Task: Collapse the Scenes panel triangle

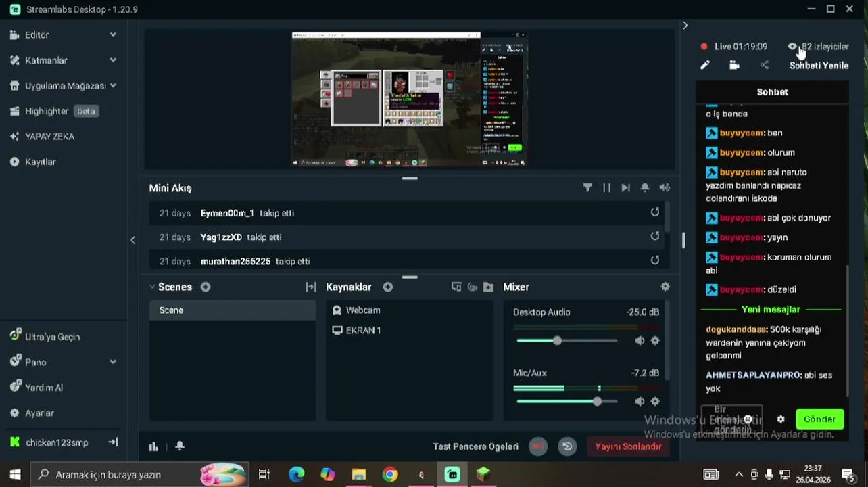Action: coord(152,287)
